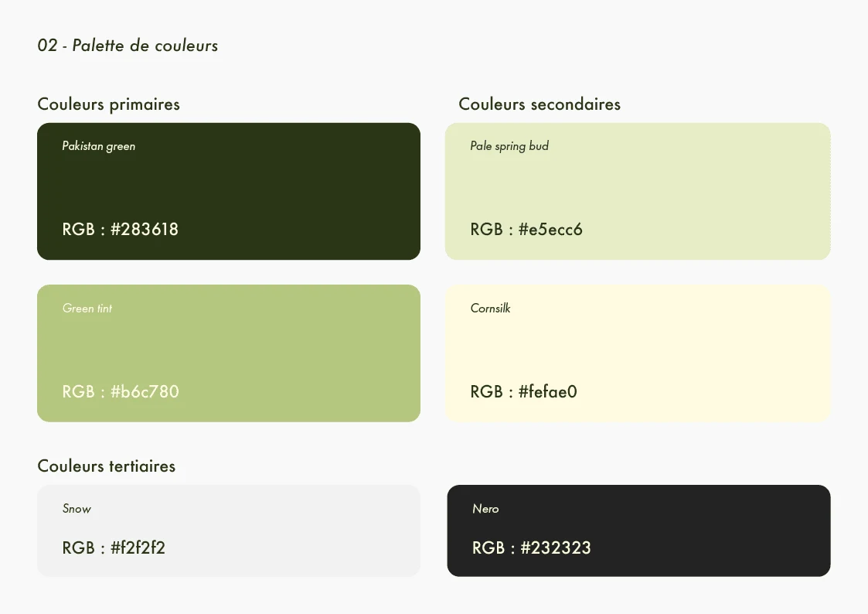Image resolution: width=868 pixels, height=614 pixels.
Task: Select the 'Pale spring bud' name label
Action: (x=509, y=146)
